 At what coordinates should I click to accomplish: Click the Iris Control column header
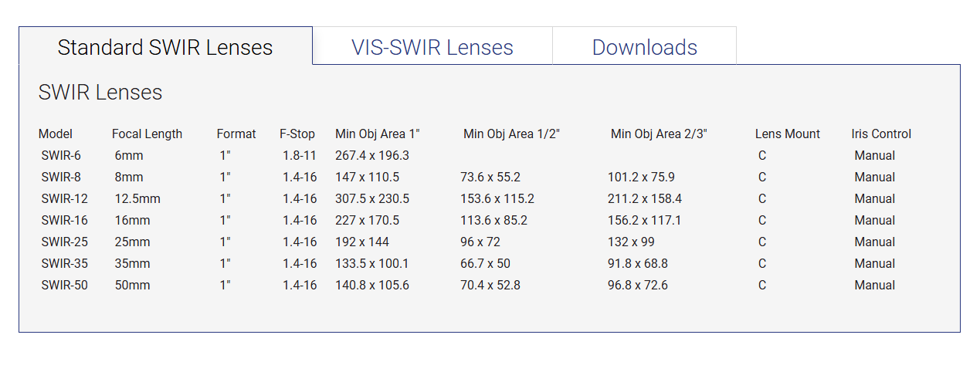[881, 134]
